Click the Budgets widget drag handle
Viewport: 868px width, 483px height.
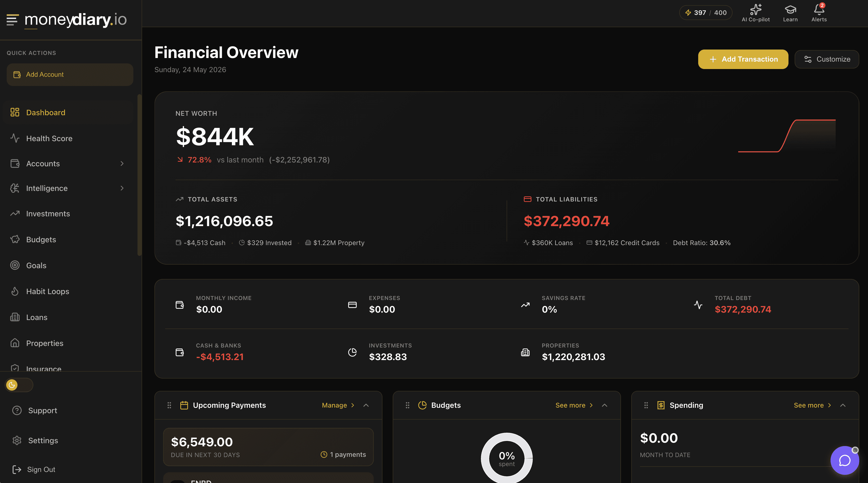(407, 405)
